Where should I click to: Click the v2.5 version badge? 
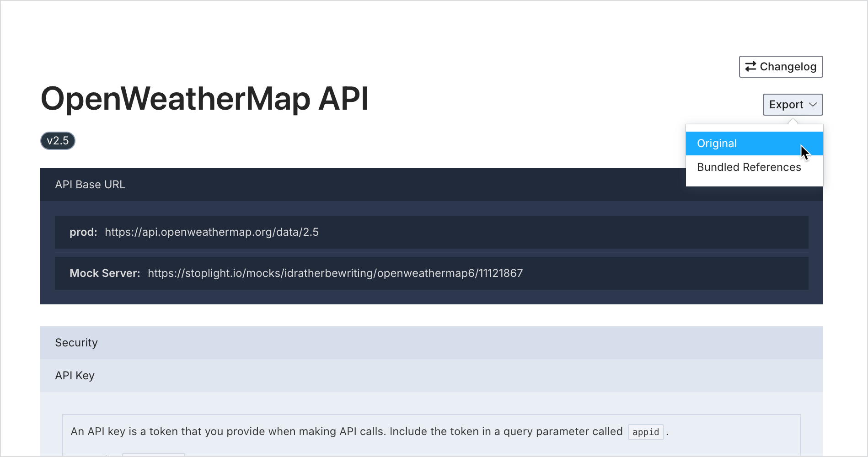tap(58, 141)
